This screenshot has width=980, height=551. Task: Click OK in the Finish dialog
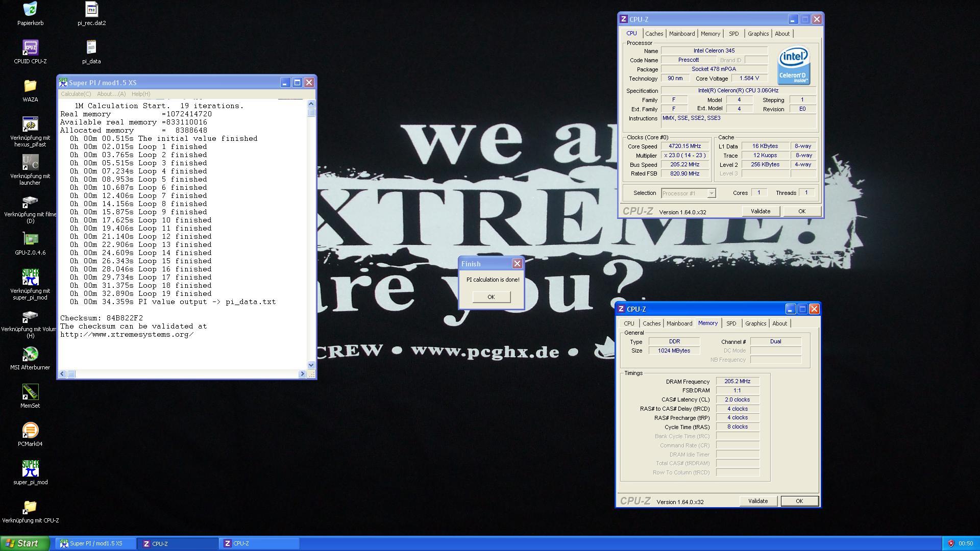491,297
